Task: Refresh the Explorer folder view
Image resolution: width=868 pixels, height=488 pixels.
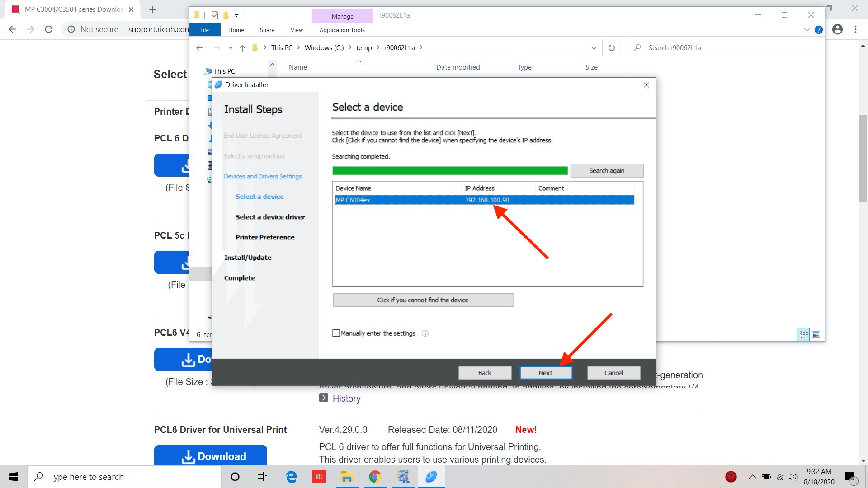Action: (x=612, y=48)
